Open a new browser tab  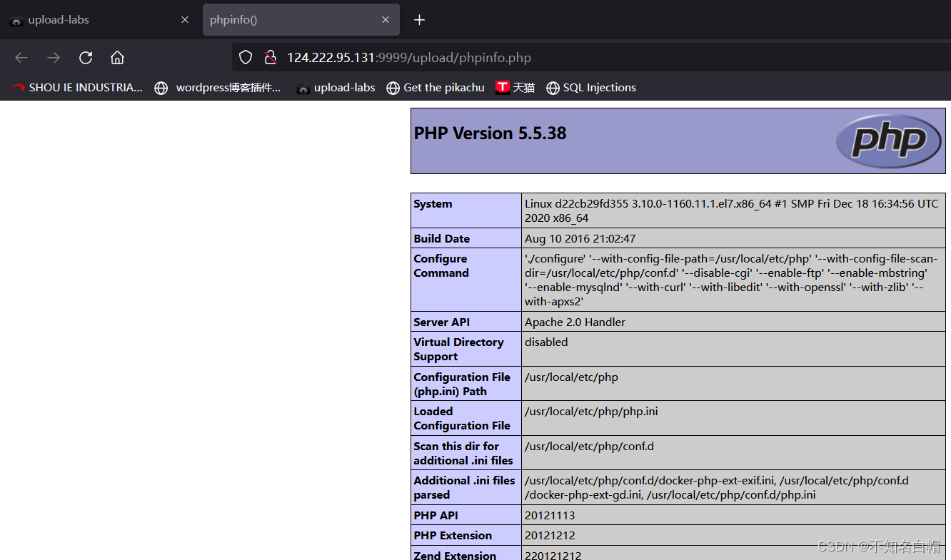pos(419,19)
